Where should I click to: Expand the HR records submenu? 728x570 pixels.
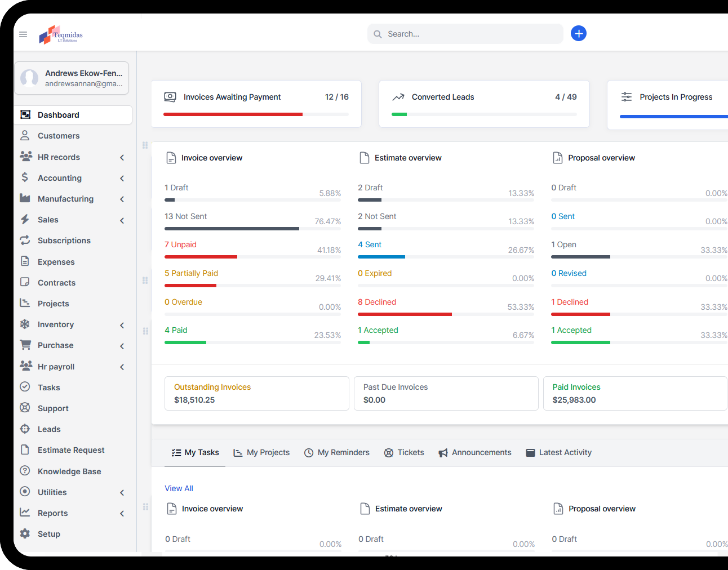[122, 158]
